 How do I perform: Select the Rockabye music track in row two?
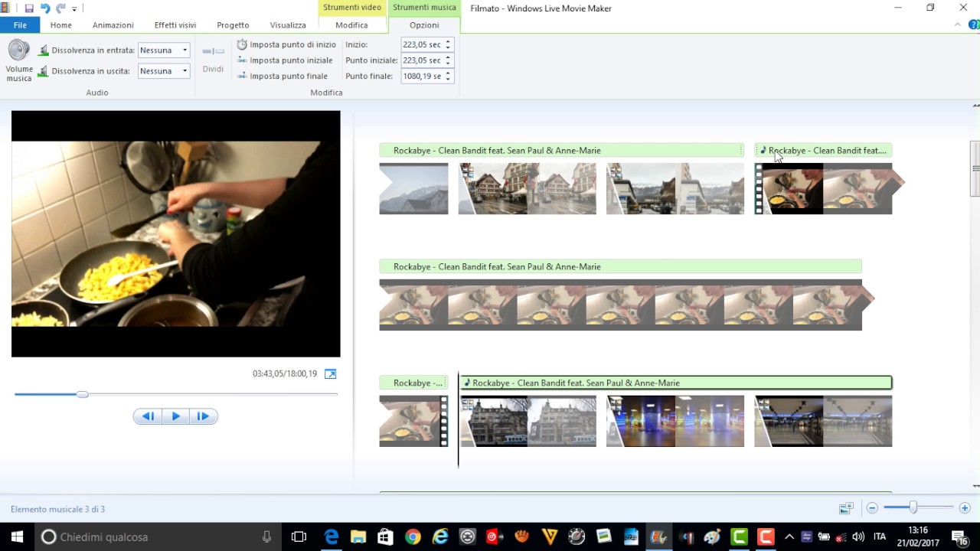point(621,266)
